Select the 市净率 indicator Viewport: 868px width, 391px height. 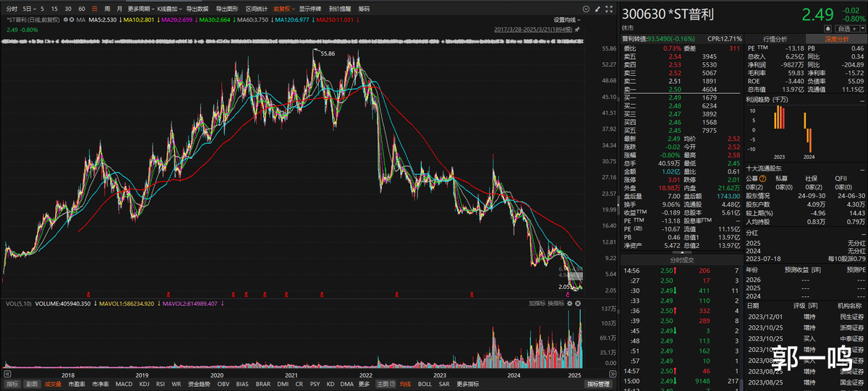point(101,384)
